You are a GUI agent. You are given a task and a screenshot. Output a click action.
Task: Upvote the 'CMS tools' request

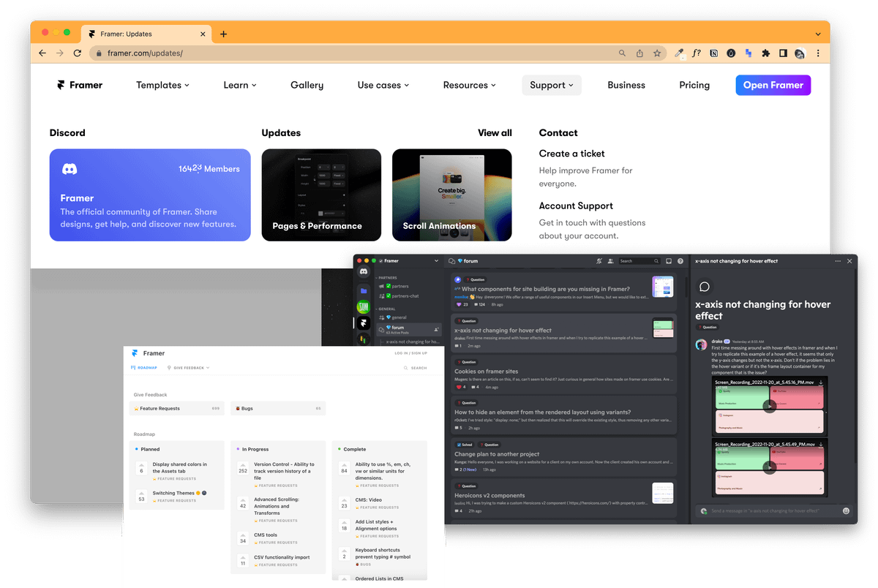tap(243, 538)
